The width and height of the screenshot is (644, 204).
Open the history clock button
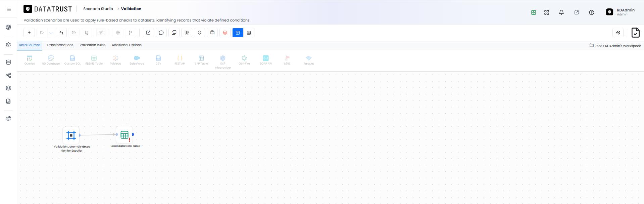point(74,33)
